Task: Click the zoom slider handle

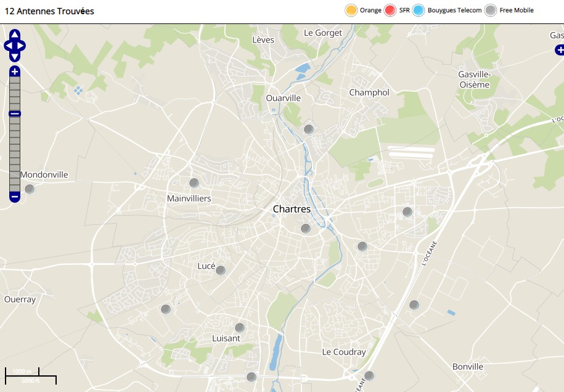Action: 15,113
